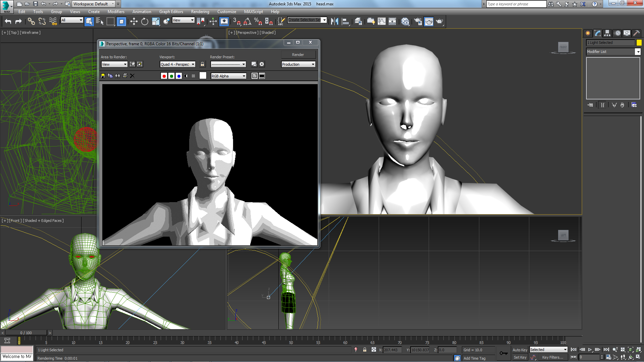The image size is (644, 362).
Task: Click Auto Key button
Action: [520, 350]
